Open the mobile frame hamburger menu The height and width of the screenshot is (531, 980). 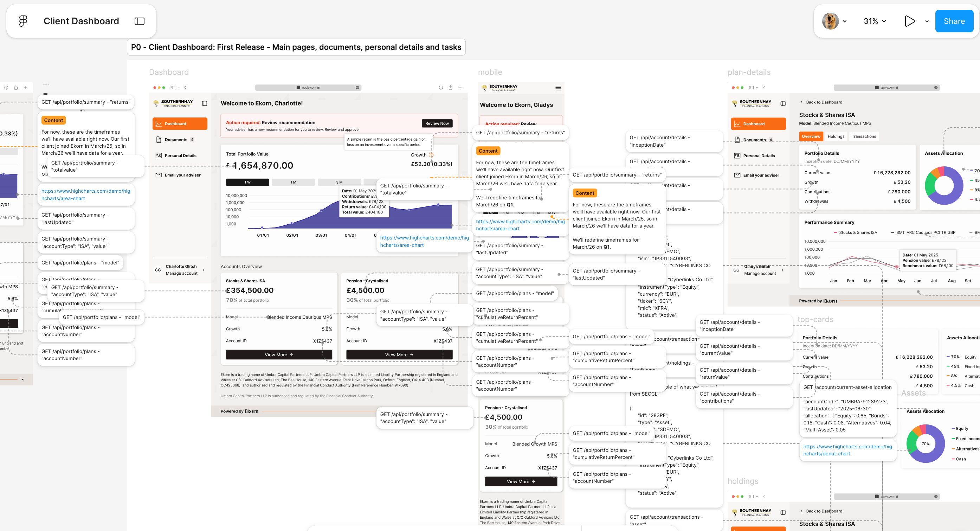pos(558,88)
